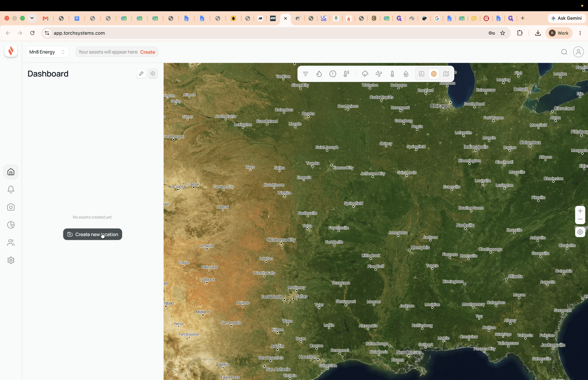The width and height of the screenshot is (588, 380).
Task: Click the Create link in assets bar
Action: point(148,52)
